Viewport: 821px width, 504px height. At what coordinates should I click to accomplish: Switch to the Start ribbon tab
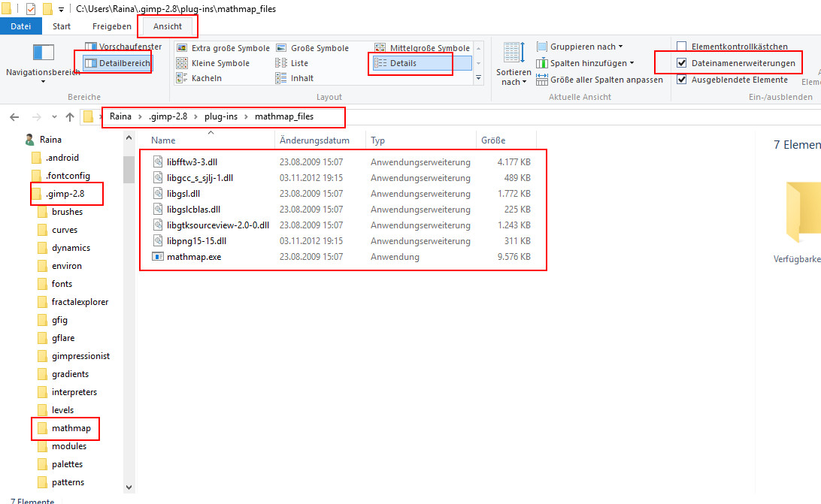pyautogui.click(x=61, y=26)
